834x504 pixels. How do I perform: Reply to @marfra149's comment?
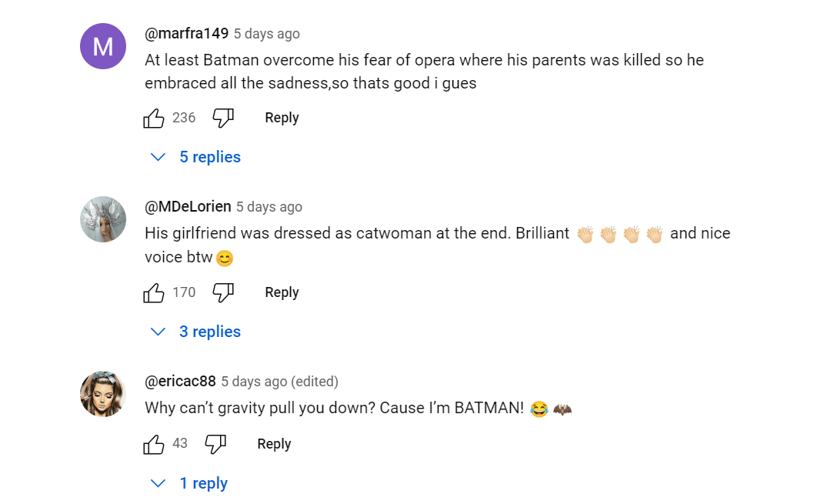coord(282,118)
